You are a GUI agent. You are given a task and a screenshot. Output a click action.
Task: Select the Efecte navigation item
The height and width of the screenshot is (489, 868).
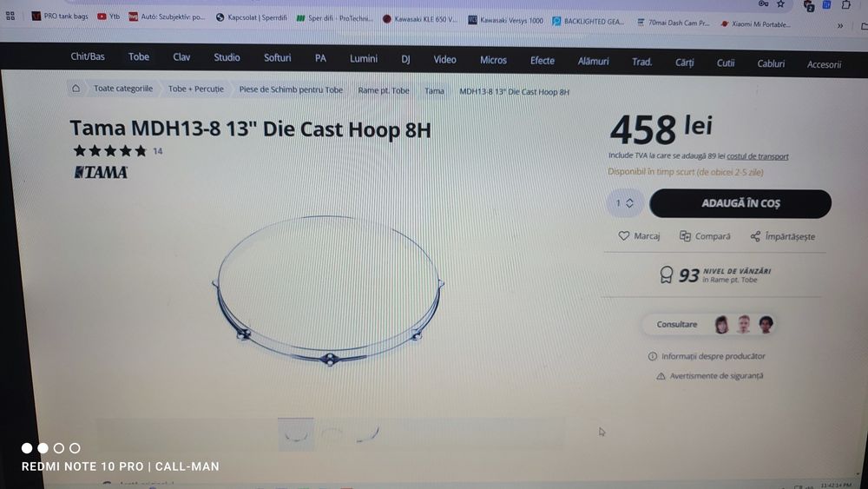click(x=542, y=60)
